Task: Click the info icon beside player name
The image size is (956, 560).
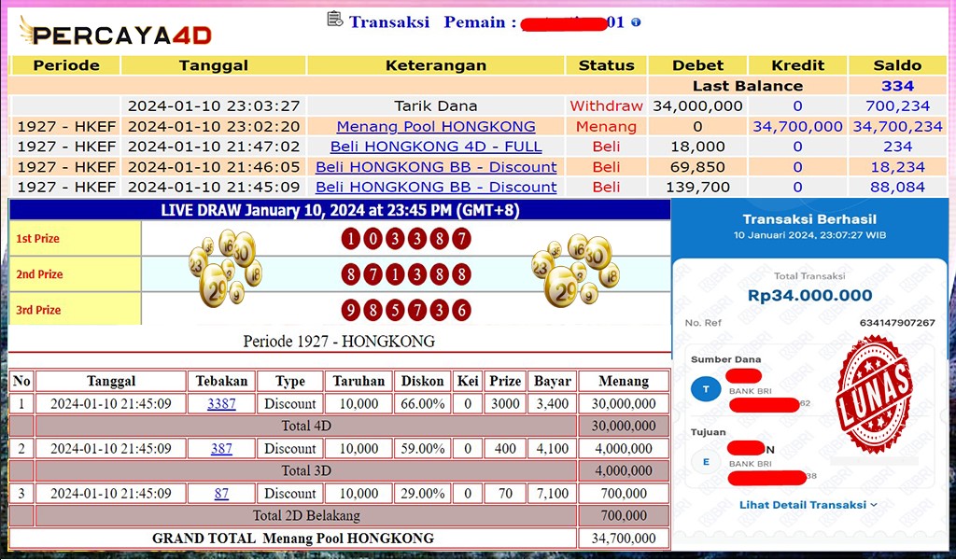Action: pos(636,21)
